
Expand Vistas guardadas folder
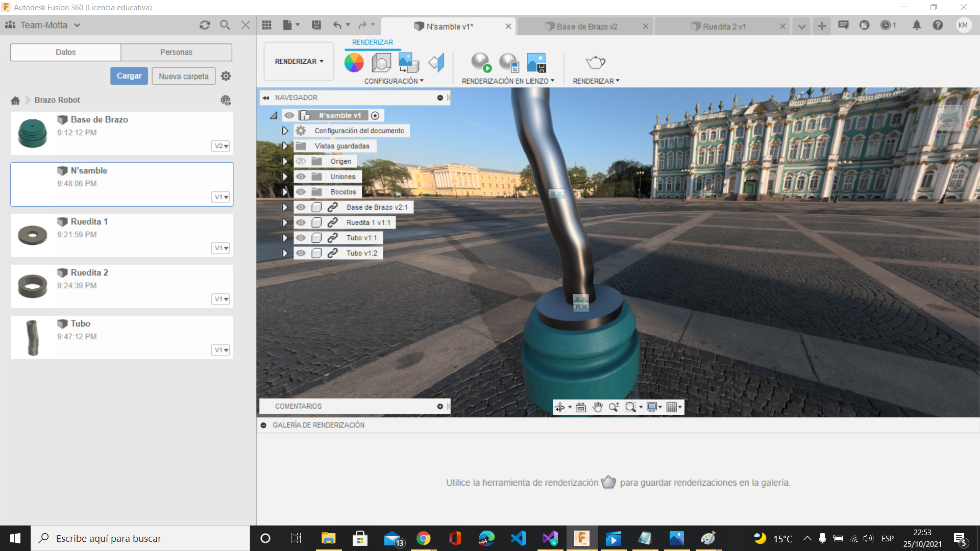pyautogui.click(x=285, y=146)
